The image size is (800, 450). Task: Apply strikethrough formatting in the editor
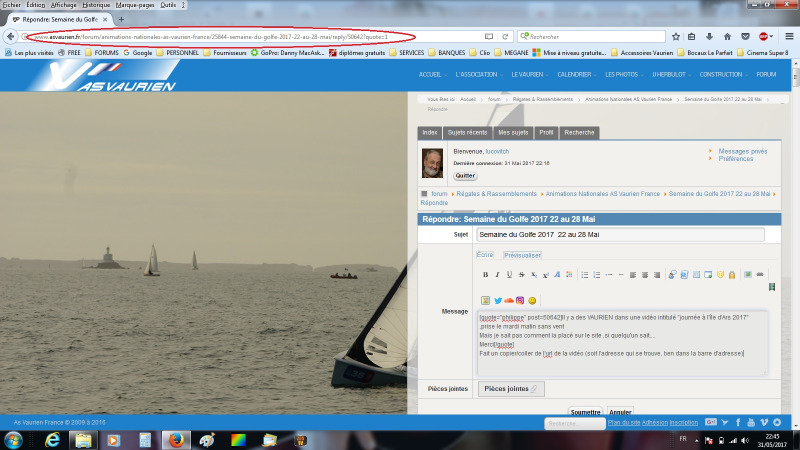[x=522, y=274]
